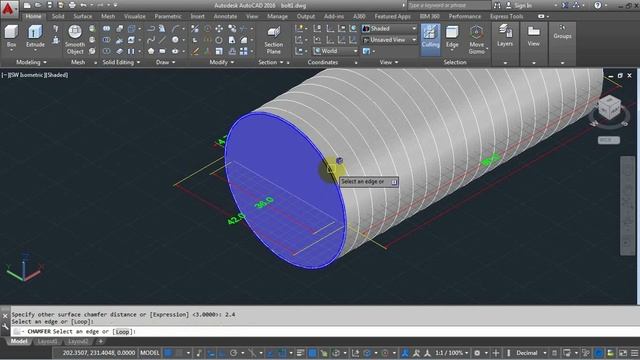Open the annotation scale 1:1 / 100% dropdown
This screenshot has height=360, width=640.
click(451, 353)
